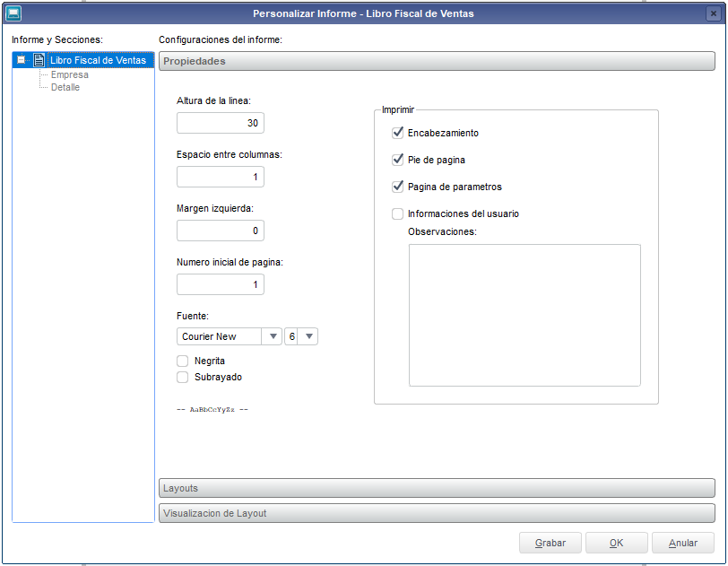Click the Informe y Secciones label
The width and height of the screenshot is (728, 566).
57,40
